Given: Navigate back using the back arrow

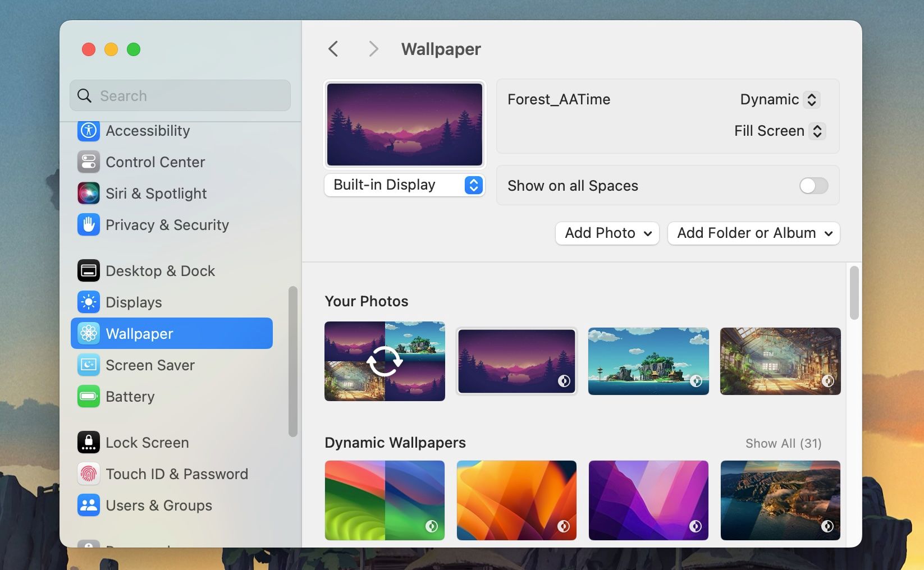Looking at the screenshot, I should point(333,49).
